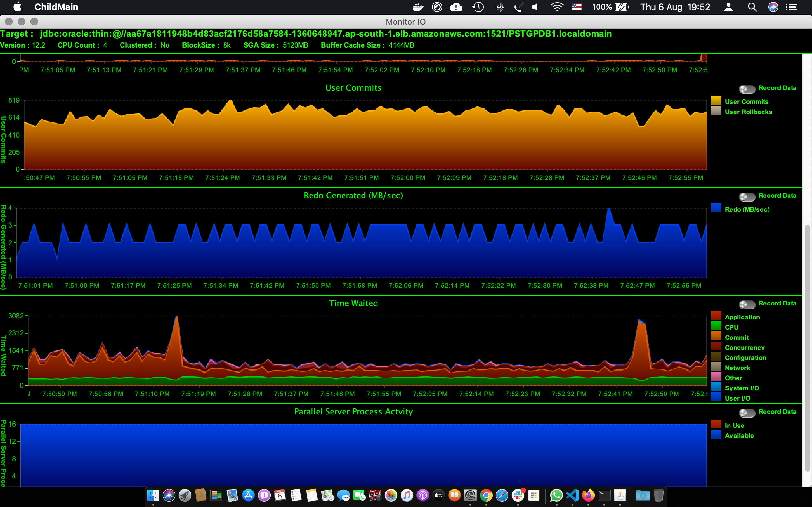This screenshot has width=812, height=507.
Task: Open WhatsApp from the dock
Action: tap(556, 495)
